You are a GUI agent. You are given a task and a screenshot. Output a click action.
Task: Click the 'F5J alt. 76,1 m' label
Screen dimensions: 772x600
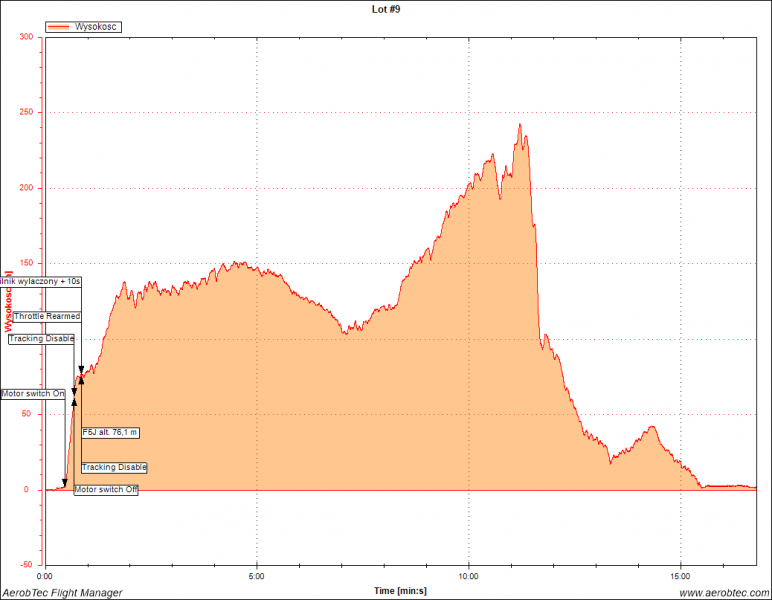tap(110, 432)
